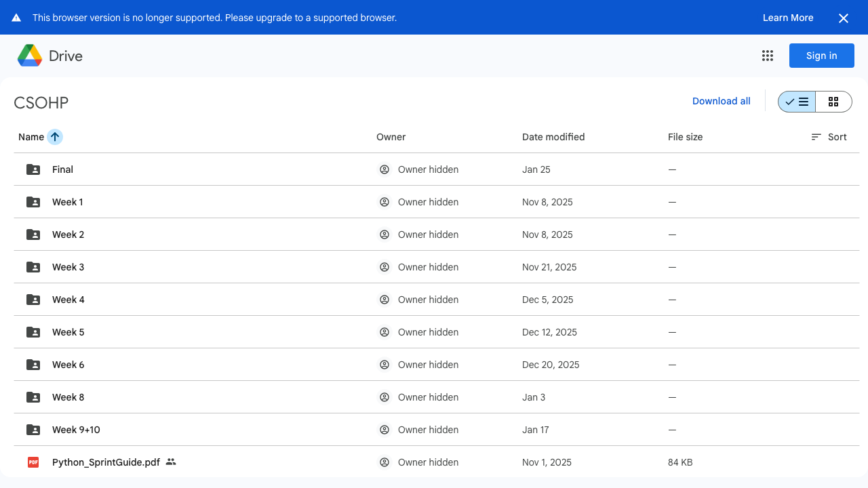This screenshot has width=868, height=488.
Task: Open the Google apps grid
Action: pos(768,56)
